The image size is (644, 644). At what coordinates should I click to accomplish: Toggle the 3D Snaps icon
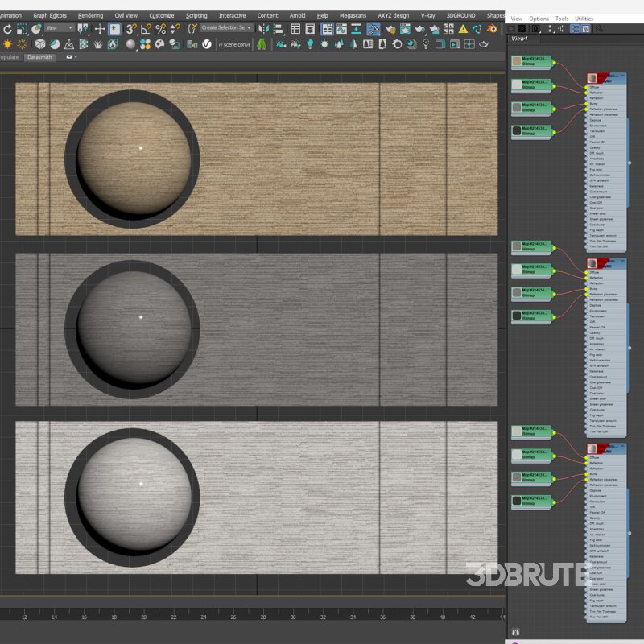tap(131, 28)
